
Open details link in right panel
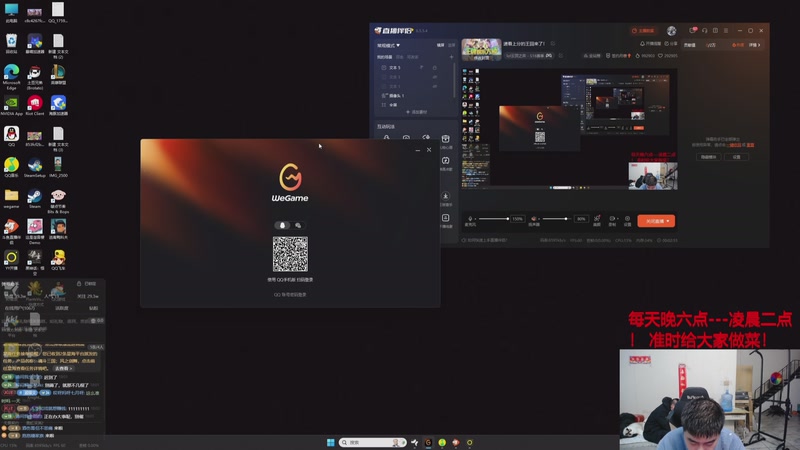tap(755, 45)
